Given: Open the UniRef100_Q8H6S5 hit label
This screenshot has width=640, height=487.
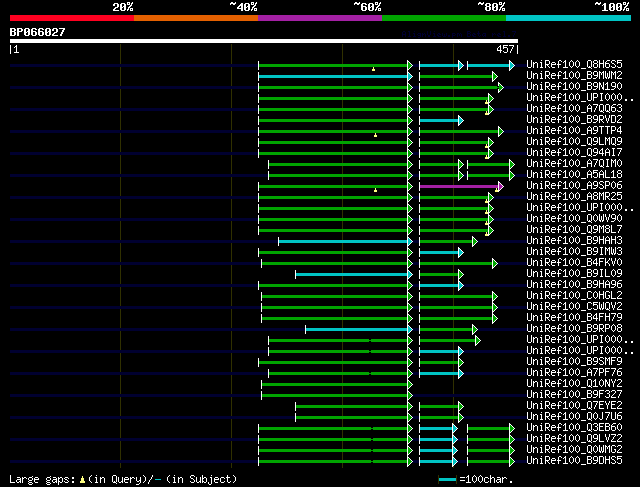Looking at the screenshot, I should 574,64.
